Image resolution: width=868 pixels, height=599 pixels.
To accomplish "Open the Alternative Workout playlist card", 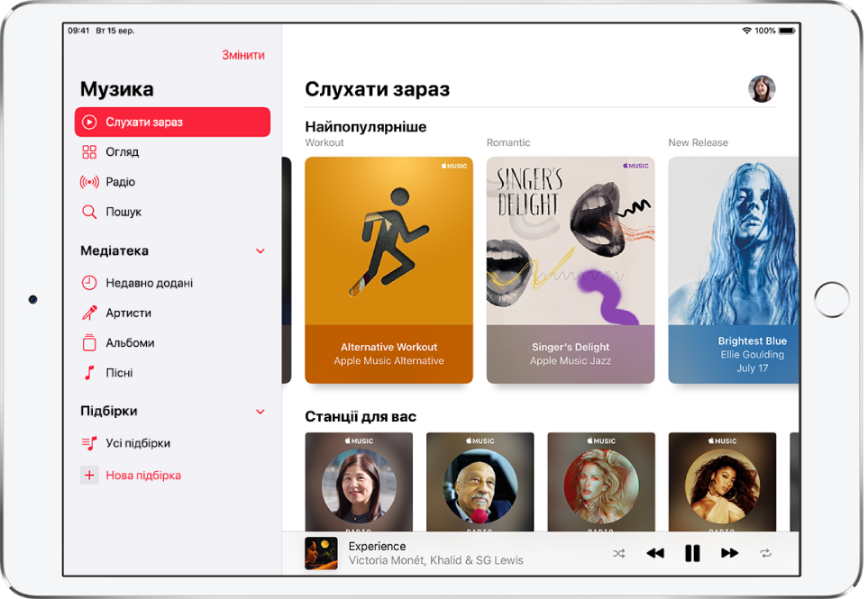I will [x=388, y=270].
